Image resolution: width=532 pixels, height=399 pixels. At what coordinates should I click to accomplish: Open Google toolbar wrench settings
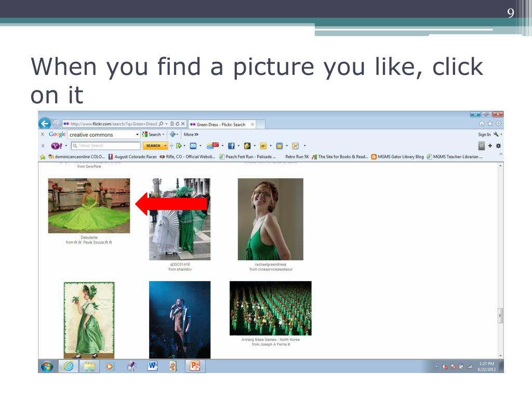tap(496, 135)
